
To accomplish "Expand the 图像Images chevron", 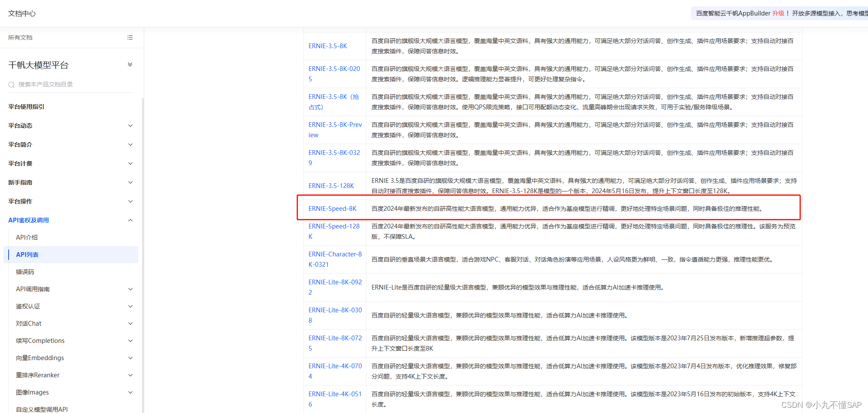I will point(130,392).
